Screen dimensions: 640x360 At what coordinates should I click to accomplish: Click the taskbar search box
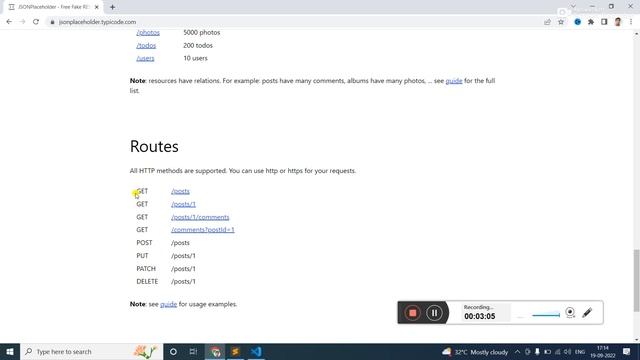tap(91, 351)
